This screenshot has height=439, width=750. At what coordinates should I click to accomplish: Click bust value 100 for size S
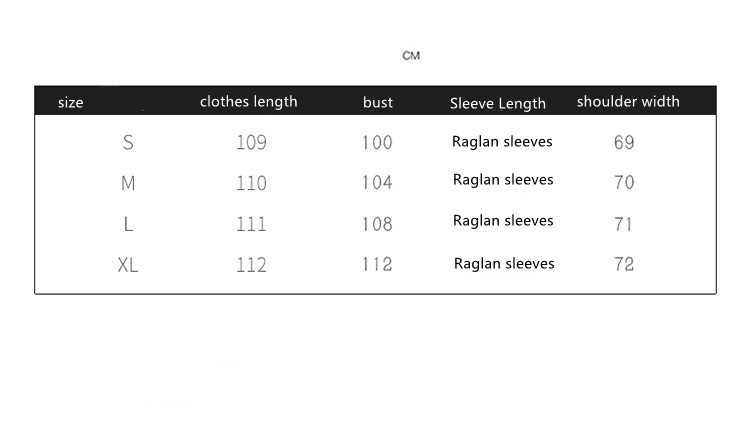click(377, 142)
